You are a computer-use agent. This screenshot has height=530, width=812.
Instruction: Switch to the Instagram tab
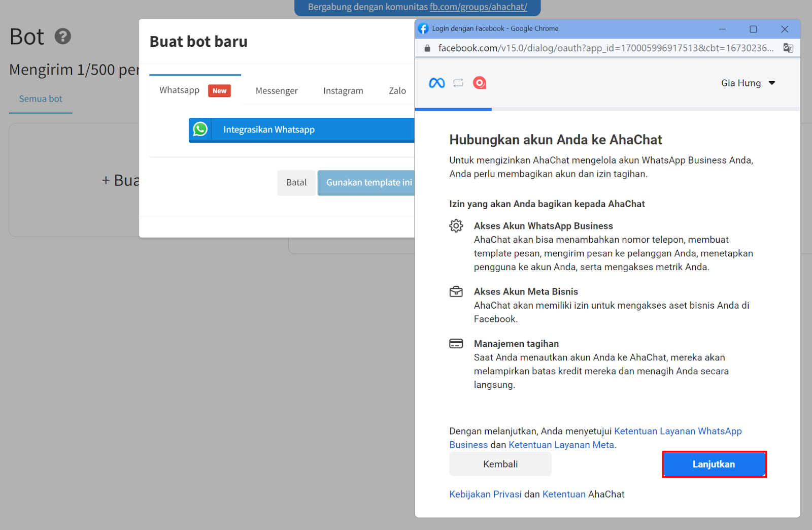[x=343, y=91]
